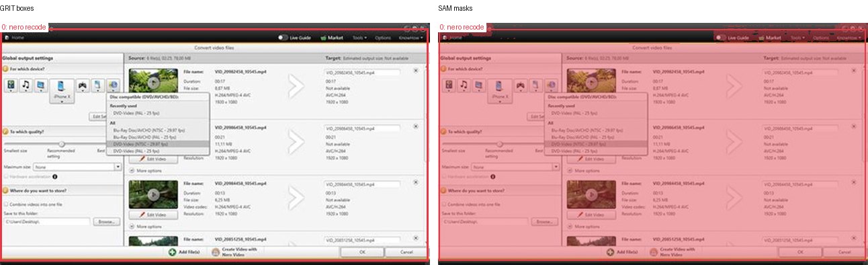GRIT boxes panel: click Edit Video for VID_20986458_10545.mp4
The width and height of the screenshot is (868, 265).
click(x=153, y=159)
